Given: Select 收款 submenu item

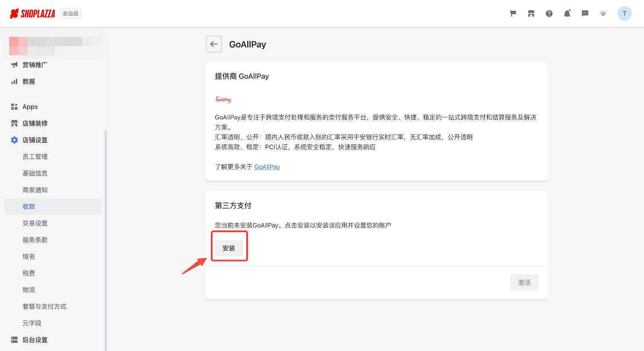Looking at the screenshot, I should click(53, 206).
